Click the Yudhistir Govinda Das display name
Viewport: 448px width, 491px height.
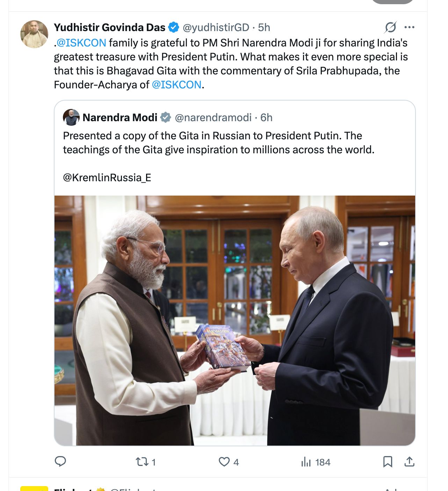click(109, 27)
